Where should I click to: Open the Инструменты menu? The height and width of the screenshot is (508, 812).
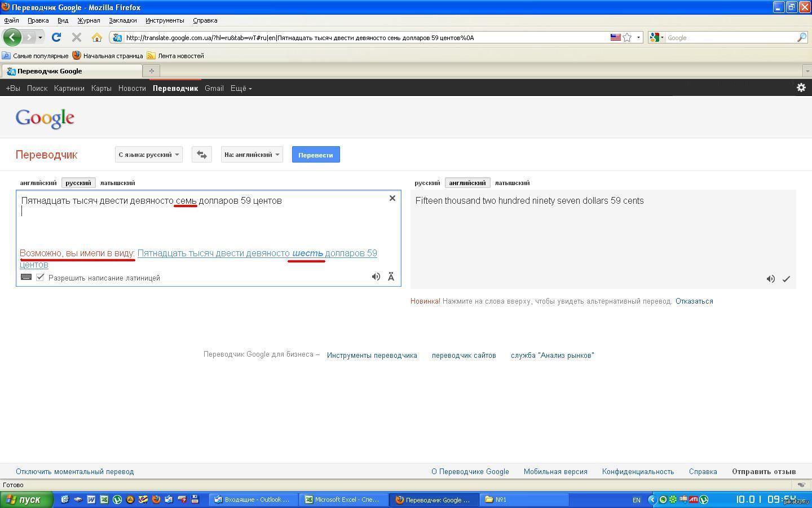pos(165,20)
